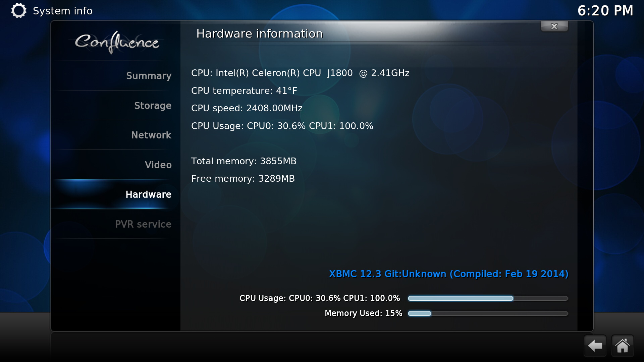Click the Total memory 3855MB line
The height and width of the screenshot is (362, 644).
[x=244, y=161]
